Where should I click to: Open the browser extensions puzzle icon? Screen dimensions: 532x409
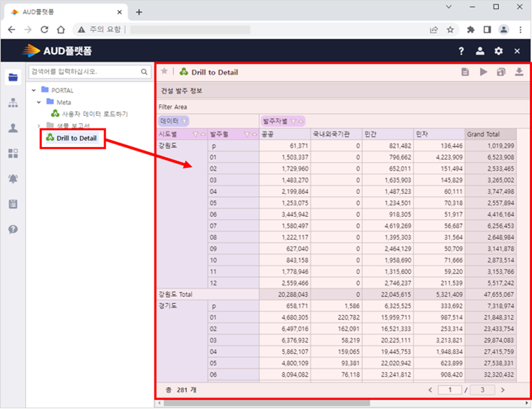[470, 30]
